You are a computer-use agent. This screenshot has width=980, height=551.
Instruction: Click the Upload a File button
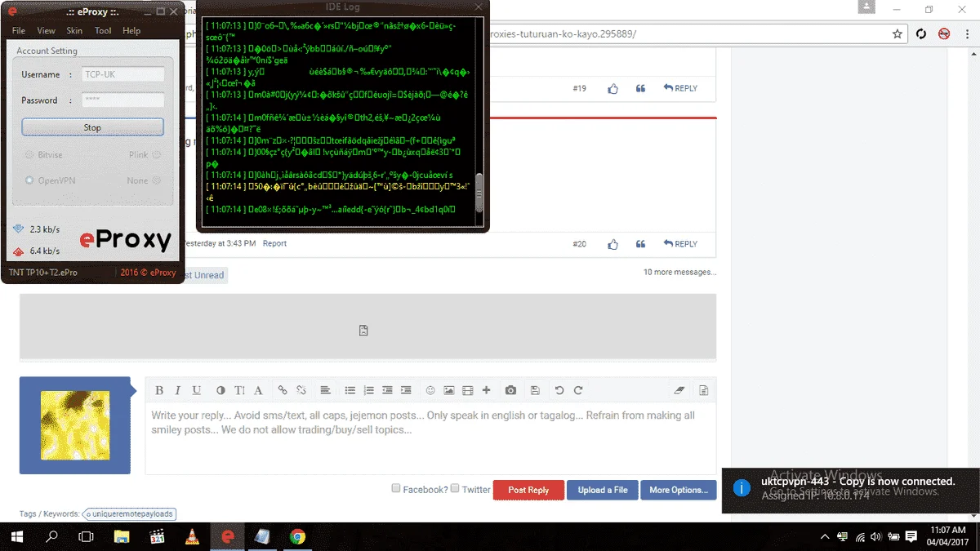603,490
